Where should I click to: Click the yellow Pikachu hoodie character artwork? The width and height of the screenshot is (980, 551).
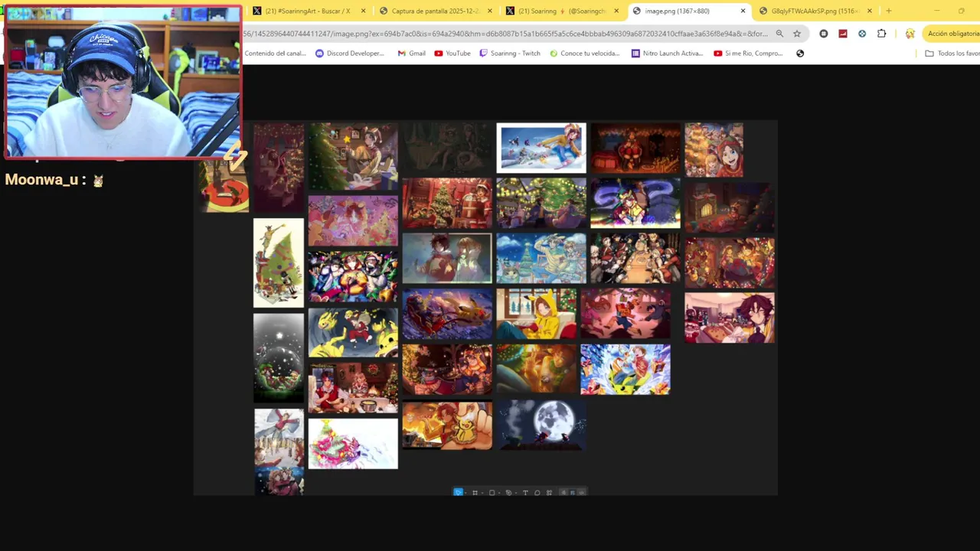[x=537, y=314]
